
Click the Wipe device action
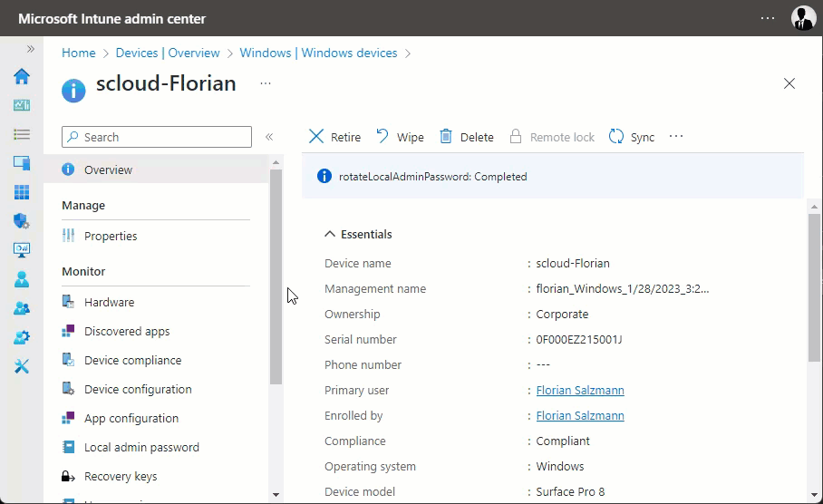[x=400, y=137]
